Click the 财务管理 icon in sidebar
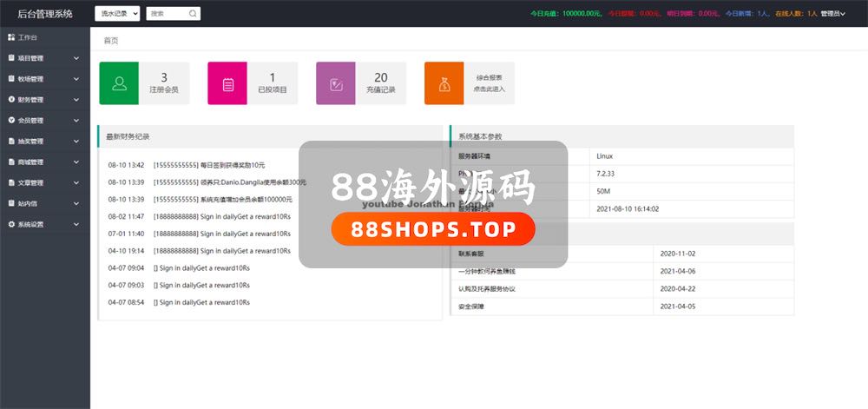Screen dimensions: 868x409 pyautogui.click(x=11, y=100)
